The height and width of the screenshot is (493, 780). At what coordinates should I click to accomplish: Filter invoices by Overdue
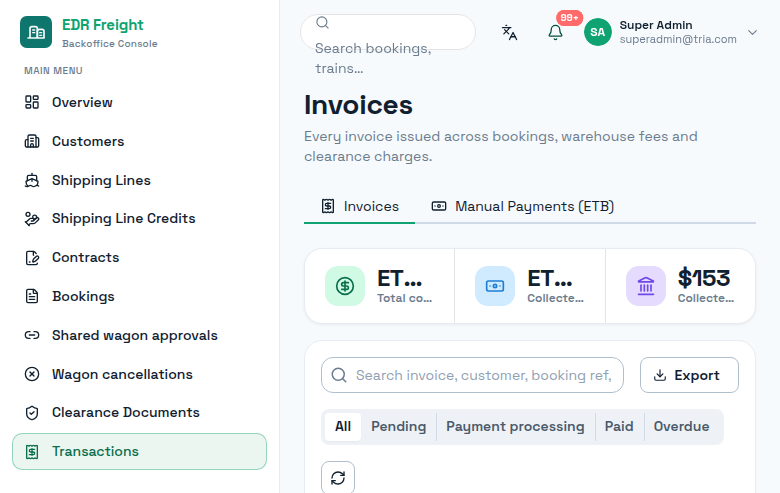(x=682, y=426)
